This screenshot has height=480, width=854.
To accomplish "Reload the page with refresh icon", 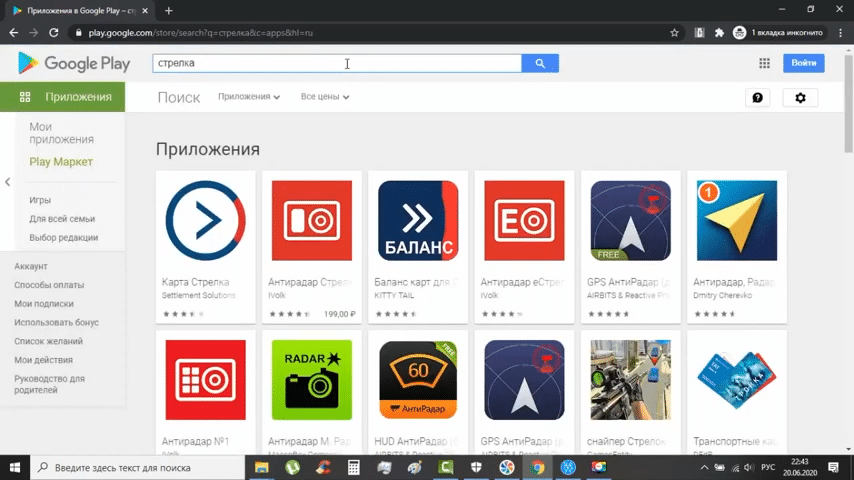I will (53, 33).
